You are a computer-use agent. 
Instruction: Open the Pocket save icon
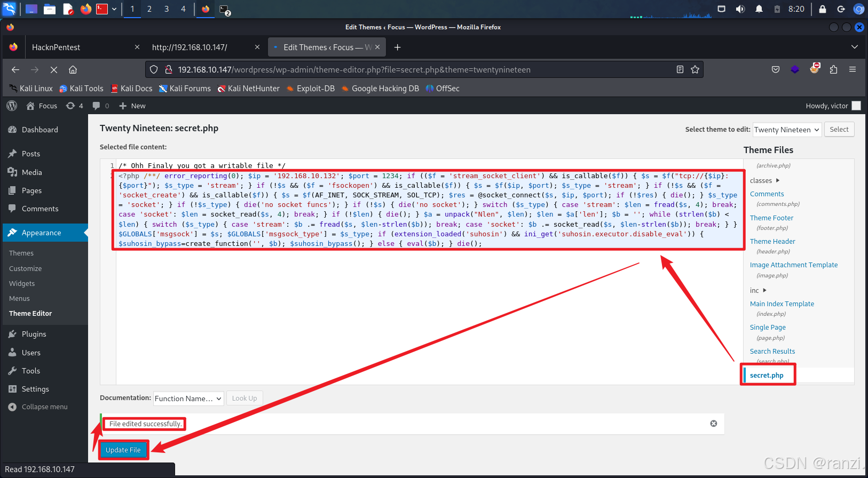tap(776, 70)
